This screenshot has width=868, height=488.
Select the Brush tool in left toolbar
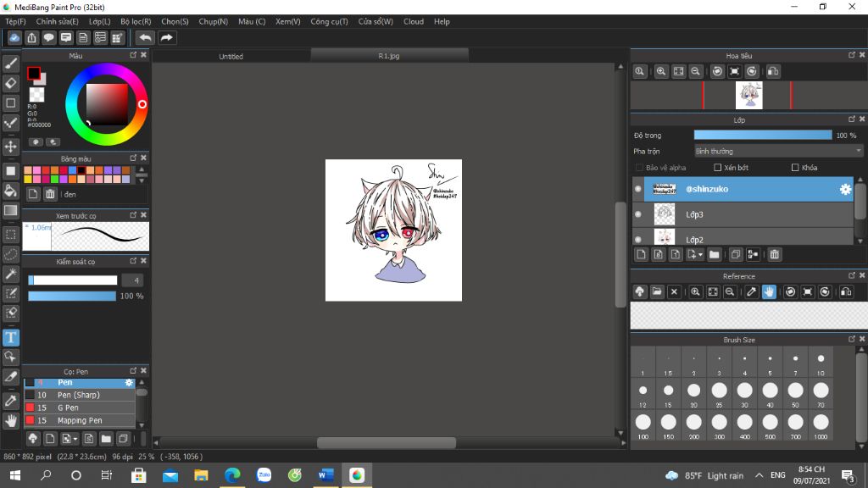(x=10, y=64)
